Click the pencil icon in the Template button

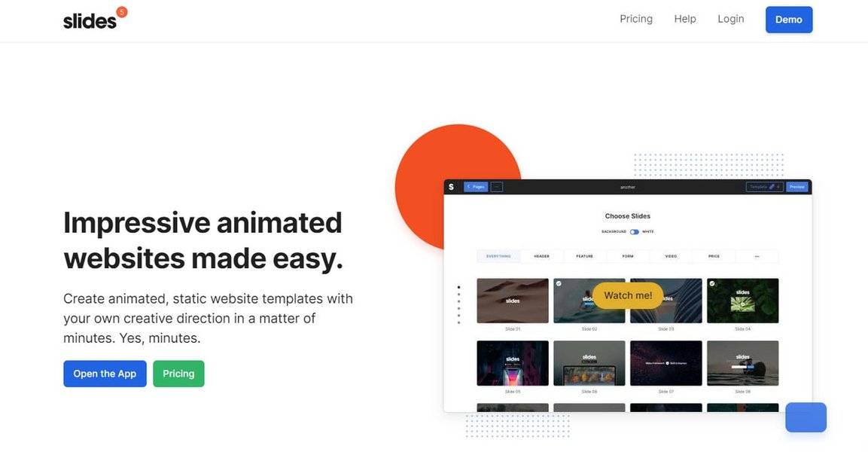771,186
